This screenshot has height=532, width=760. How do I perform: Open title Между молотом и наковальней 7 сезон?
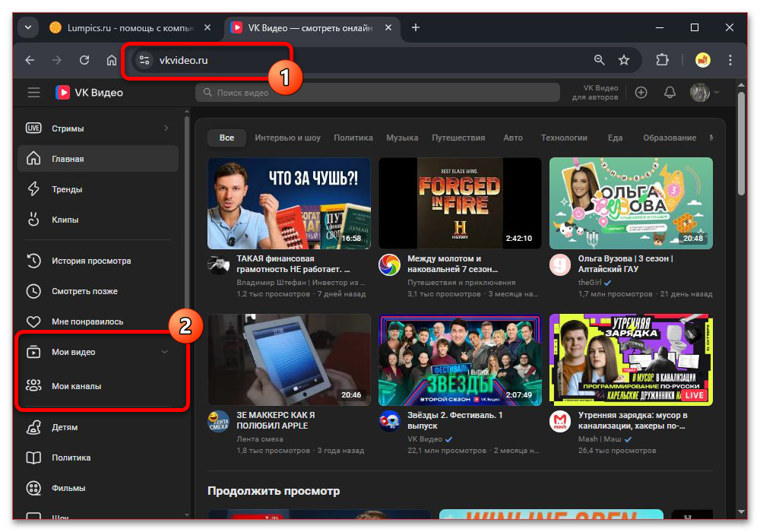[x=452, y=264]
